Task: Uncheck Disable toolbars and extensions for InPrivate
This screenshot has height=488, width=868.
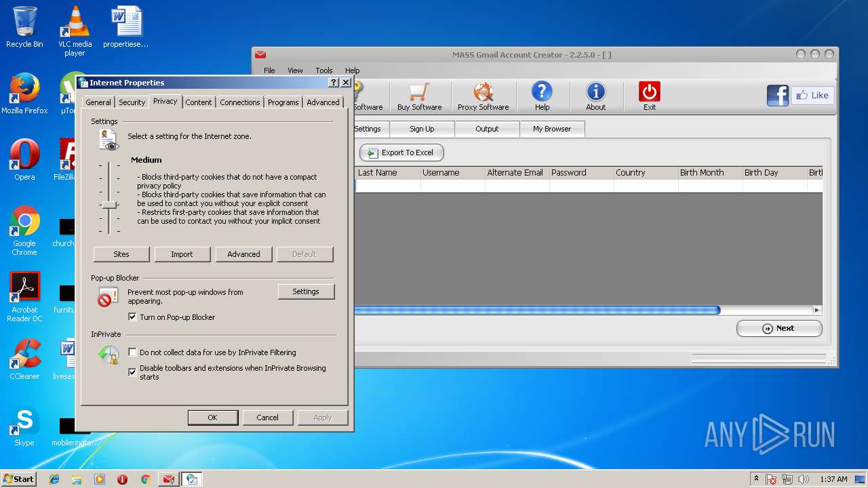Action: pyautogui.click(x=132, y=372)
